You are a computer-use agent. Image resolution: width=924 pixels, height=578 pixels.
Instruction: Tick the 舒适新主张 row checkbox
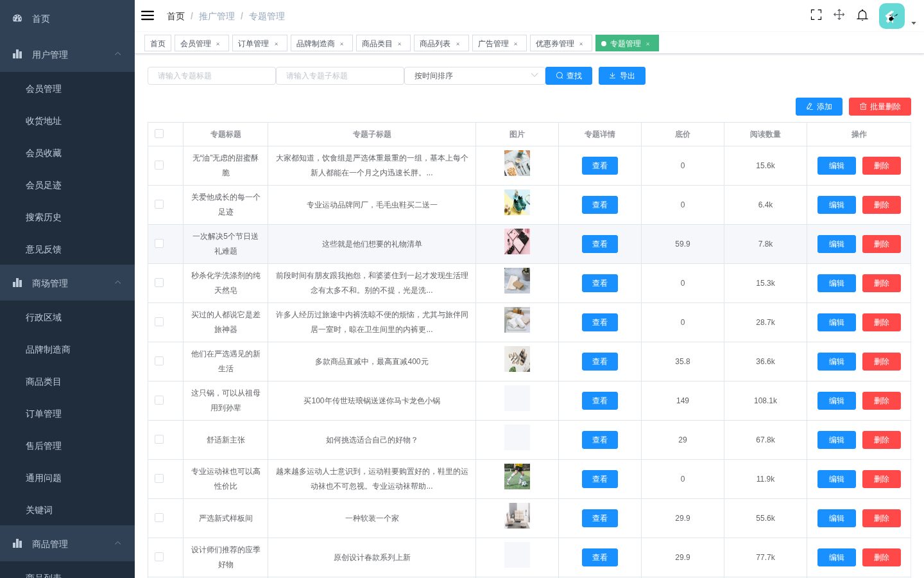[x=159, y=439]
